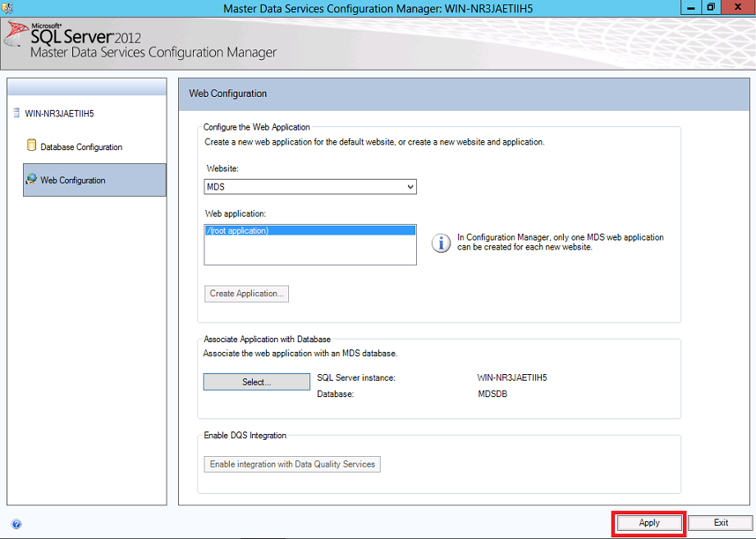This screenshot has height=539, width=756.
Task: Click the Configure the Web Application group title
Action: pyautogui.click(x=256, y=127)
